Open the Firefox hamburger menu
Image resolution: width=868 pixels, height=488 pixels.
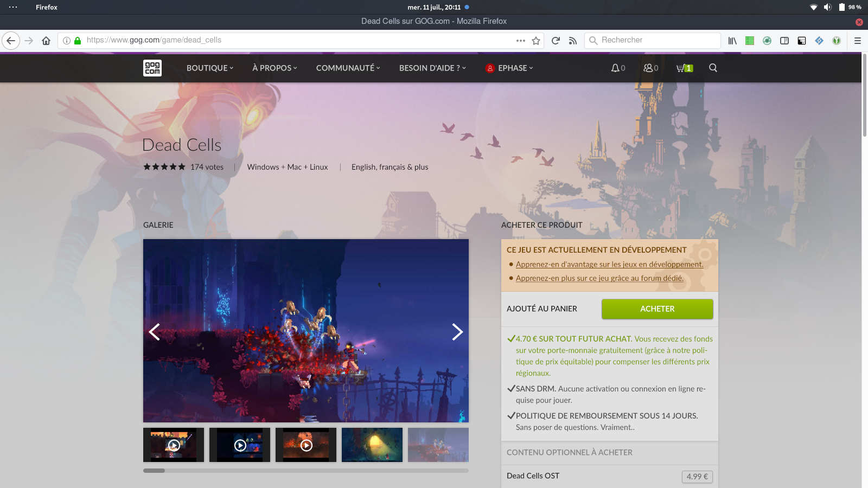coord(858,41)
